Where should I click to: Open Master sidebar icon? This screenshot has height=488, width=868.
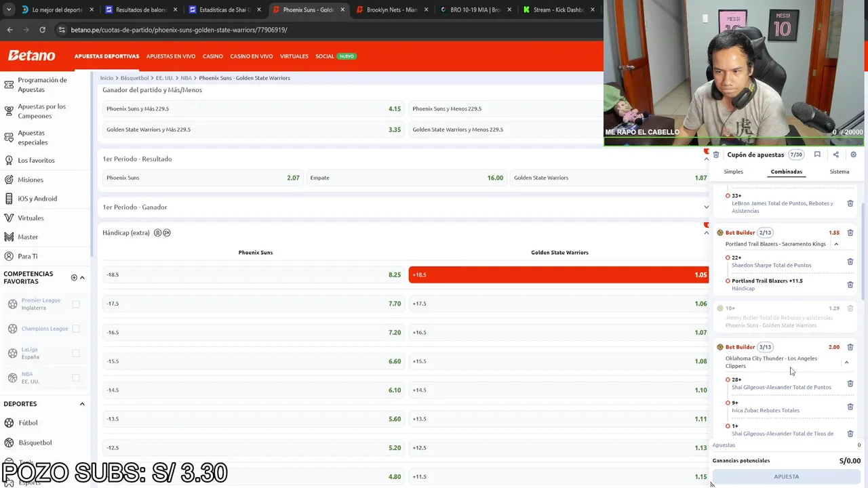pos(9,237)
